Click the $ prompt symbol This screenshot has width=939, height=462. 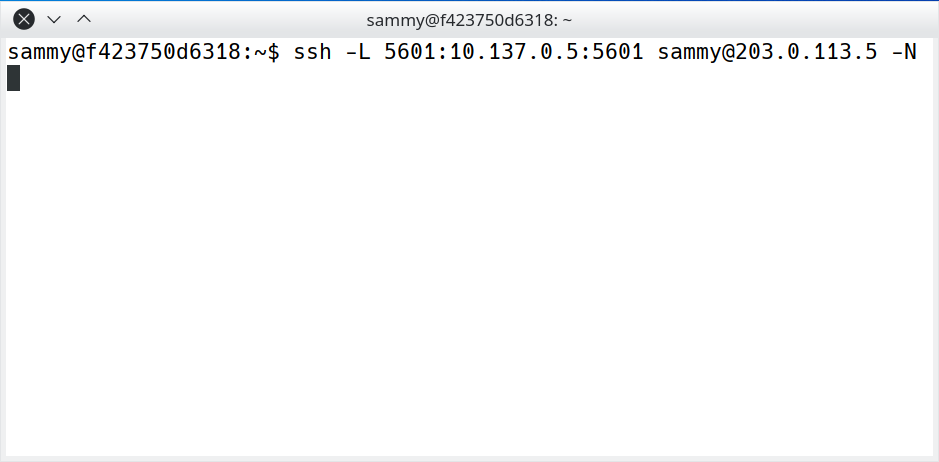[273, 52]
